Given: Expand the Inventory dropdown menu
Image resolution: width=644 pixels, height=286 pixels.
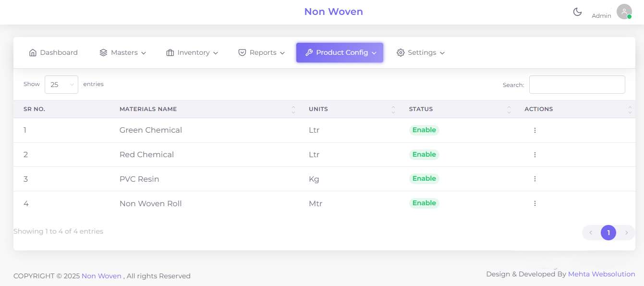Looking at the screenshot, I should (192, 53).
